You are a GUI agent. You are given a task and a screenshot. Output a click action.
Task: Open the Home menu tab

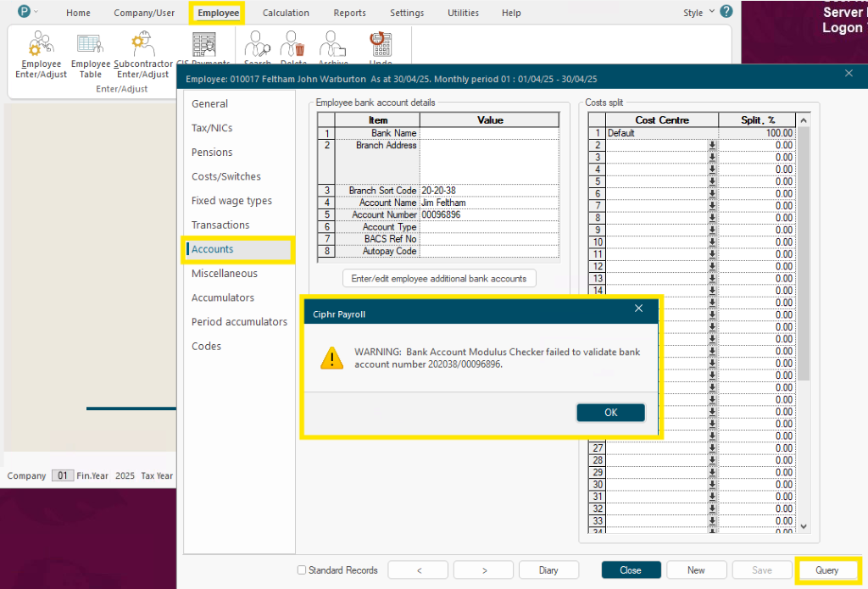pyautogui.click(x=78, y=13)
